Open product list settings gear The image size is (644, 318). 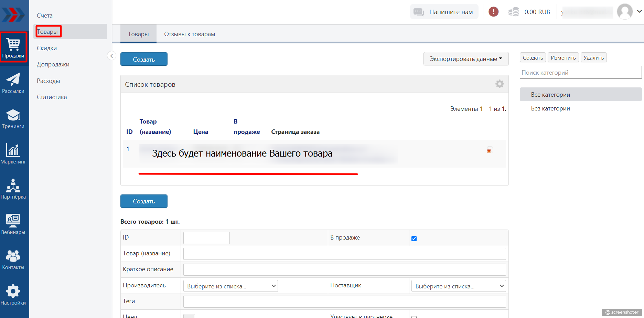(500, 84)
